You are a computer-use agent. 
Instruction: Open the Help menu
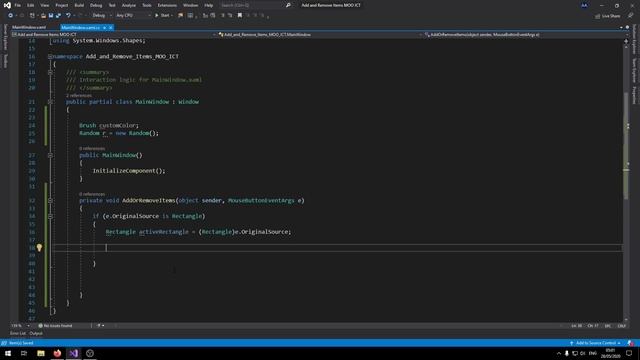[x=209, y=5]
